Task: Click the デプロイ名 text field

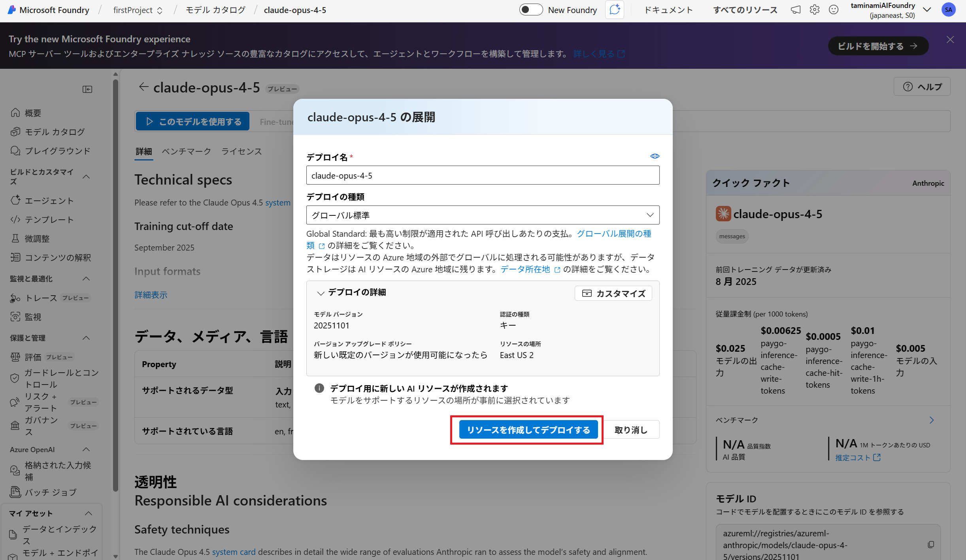Action: tap(483, 175)
